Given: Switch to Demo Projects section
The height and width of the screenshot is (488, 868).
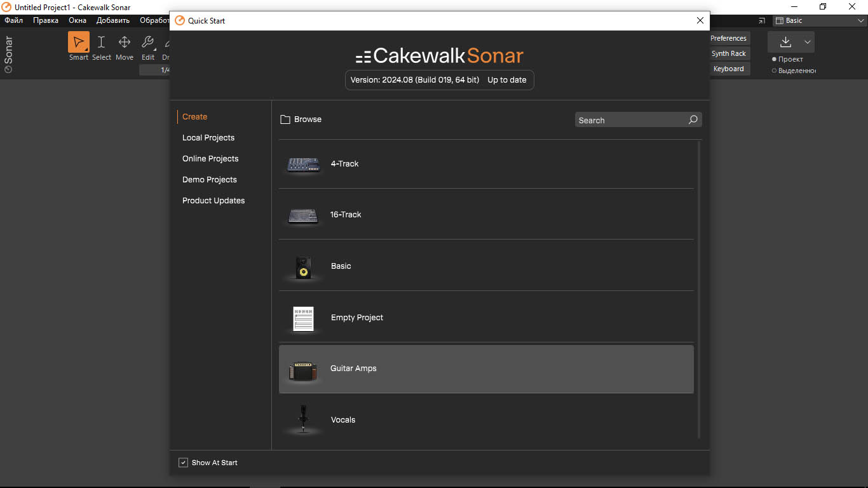Looking at the screenshot, I should (x=210, y=179).
